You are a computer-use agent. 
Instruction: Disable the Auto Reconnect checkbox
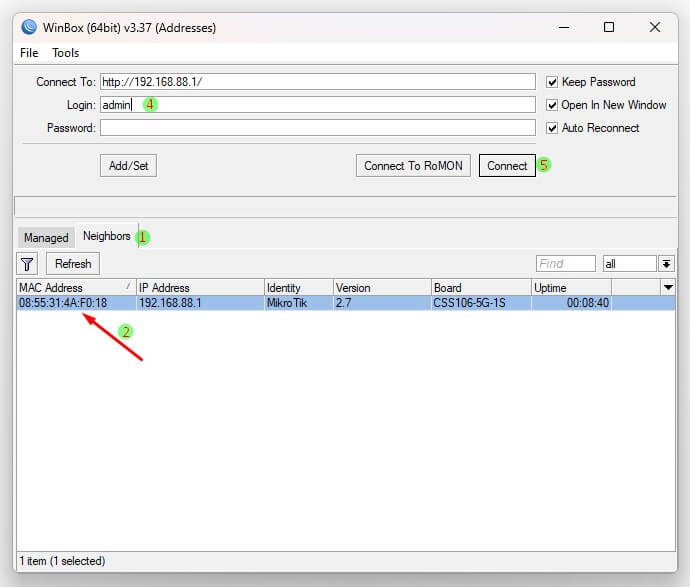coord(552,128)
